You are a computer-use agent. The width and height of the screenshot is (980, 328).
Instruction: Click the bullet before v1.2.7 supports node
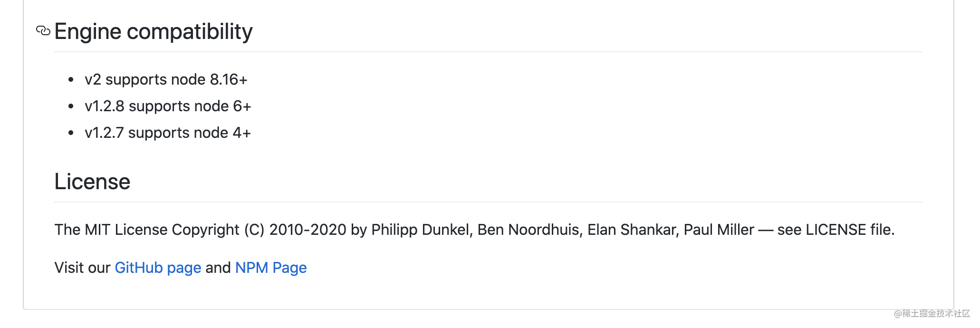click(x=71, y=133)
